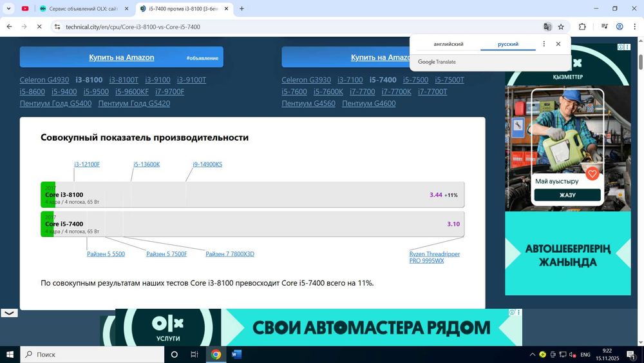Close the i5-7400 vs i3-8100 tab
Image resolution: width=644 pixels, height=363 pixels.
pos(226,8)
